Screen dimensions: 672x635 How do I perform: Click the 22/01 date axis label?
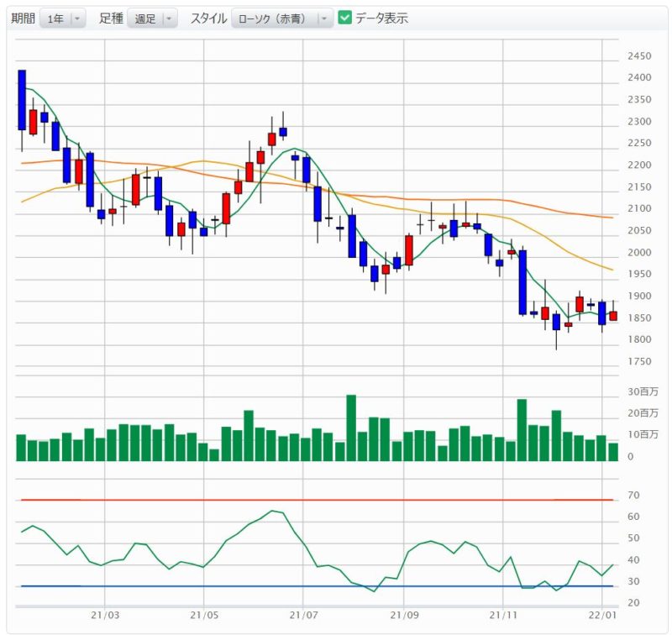tap(602, 616)
